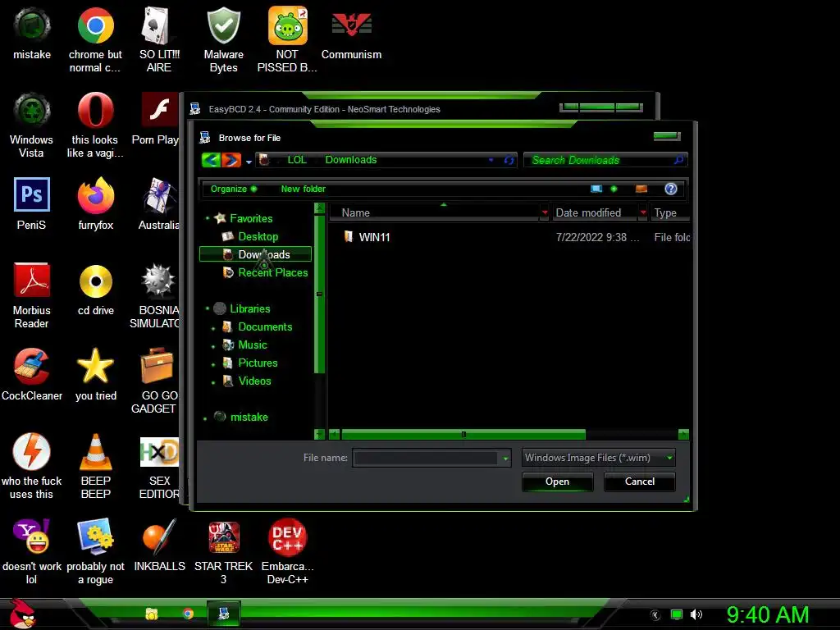Change the view using the views icon
The image size is (840, 630).
click(596, 189)
